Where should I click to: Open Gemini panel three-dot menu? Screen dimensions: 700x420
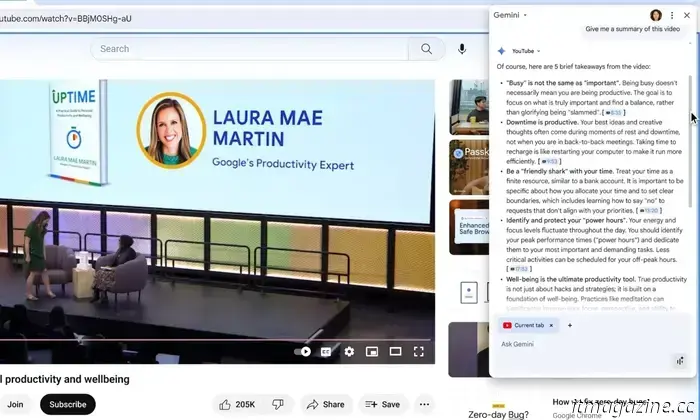pyautogui.click(x=672, y=15)
